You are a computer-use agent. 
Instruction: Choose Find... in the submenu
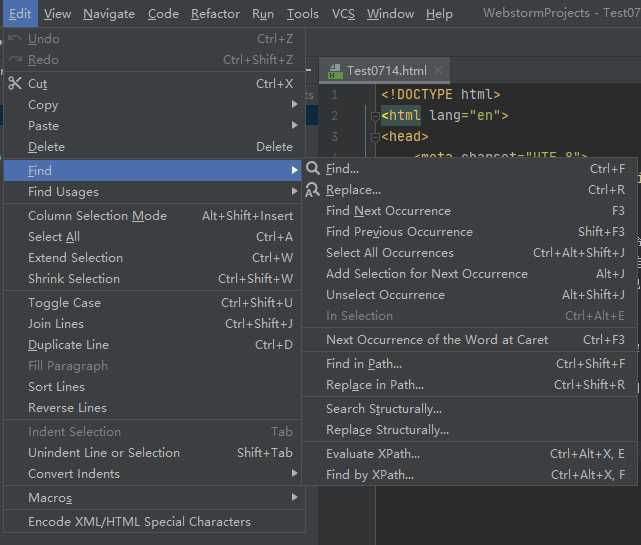[x=470, y=168]
